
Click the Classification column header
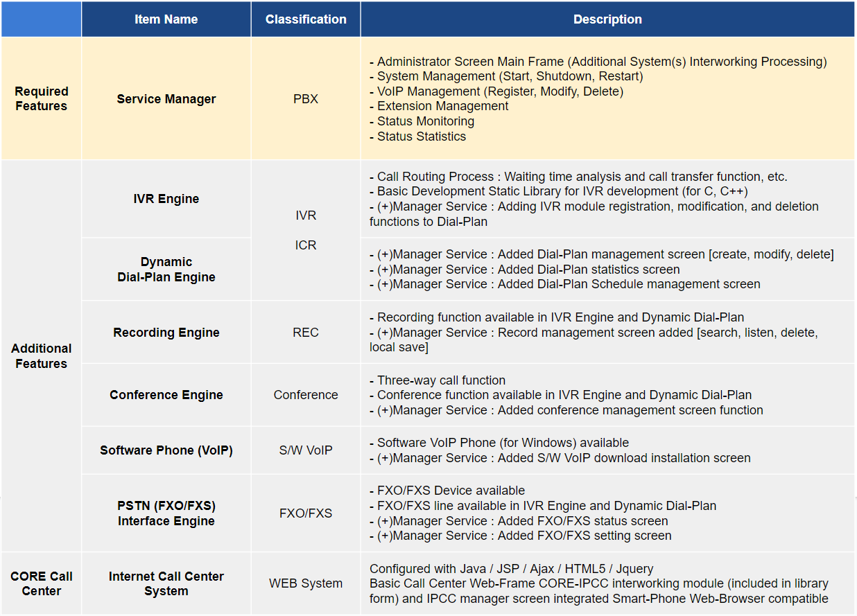pyautogui.click(x=306, y=19)
